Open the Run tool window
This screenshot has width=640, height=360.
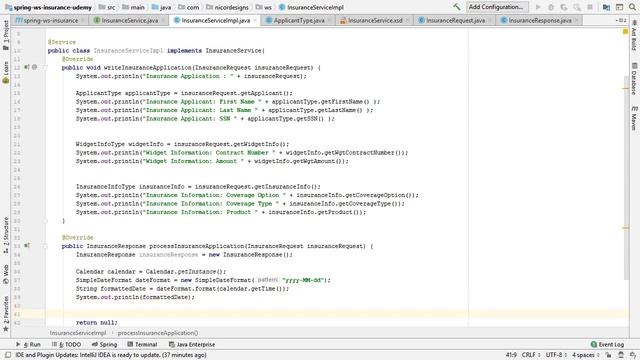pos(28,344)
